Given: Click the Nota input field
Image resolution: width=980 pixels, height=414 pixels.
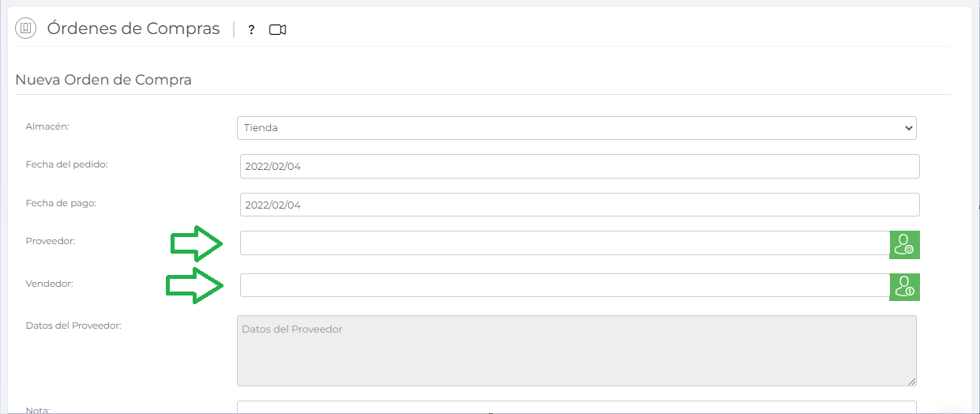Looking at the screenshot, I should point(576,407).
